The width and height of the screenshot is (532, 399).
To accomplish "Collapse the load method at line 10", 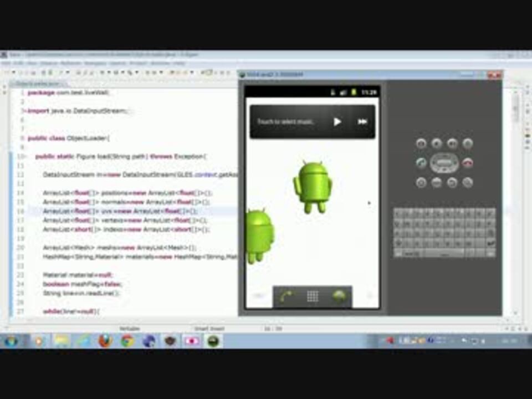I will (25, 156).
